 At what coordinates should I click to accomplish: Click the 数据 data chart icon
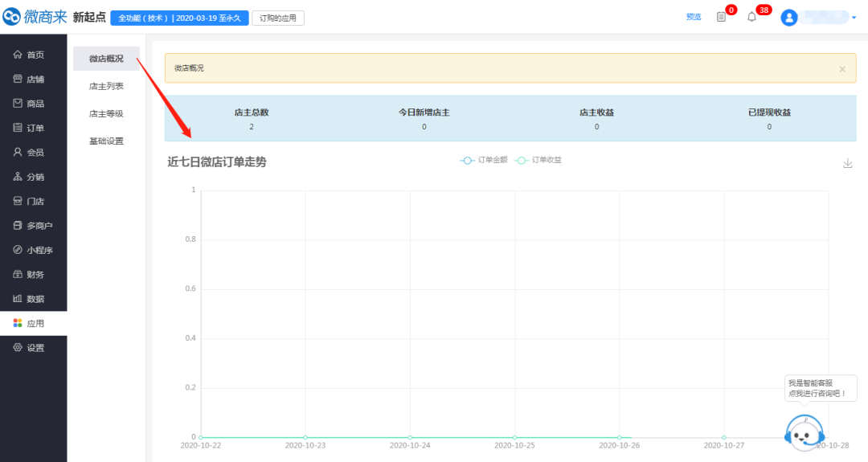[x=18, y=298]
